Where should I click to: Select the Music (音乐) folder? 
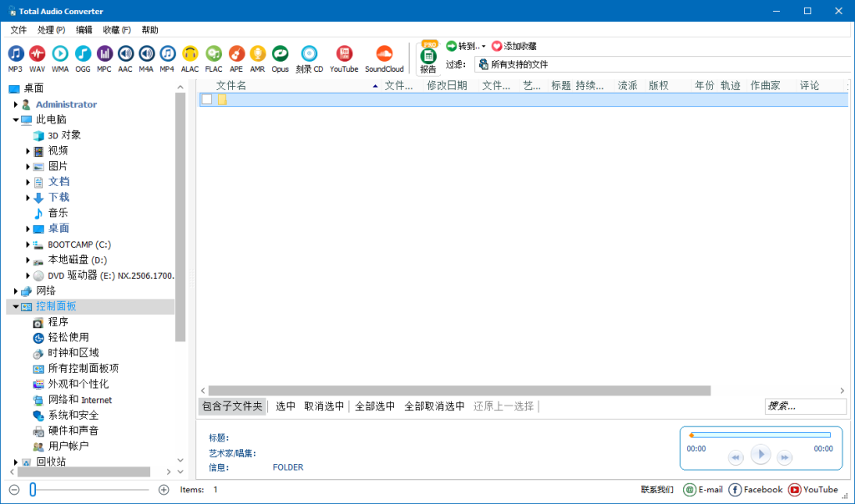(x=58, y=213)
